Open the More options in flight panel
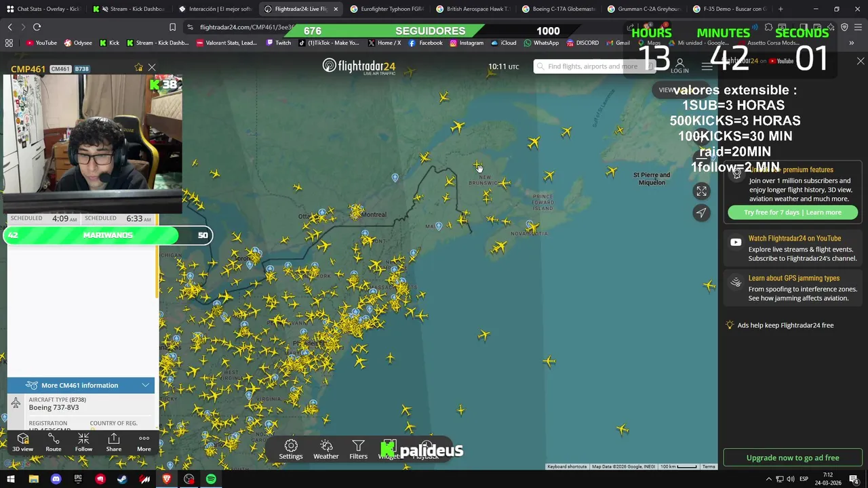Screen dimensions: 868x488 144,443
